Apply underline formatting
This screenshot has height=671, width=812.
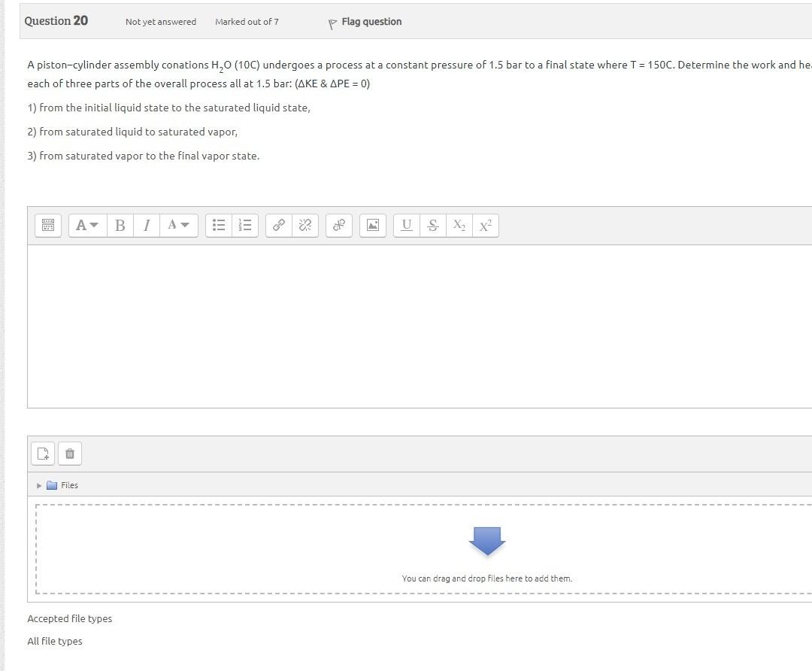pos(407,226)
